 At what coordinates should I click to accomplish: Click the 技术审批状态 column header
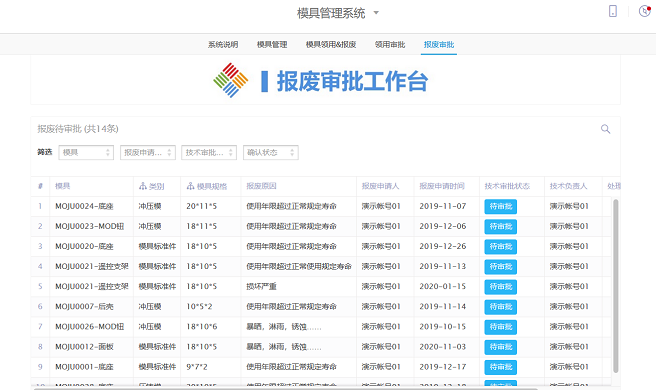pos(507,186)
